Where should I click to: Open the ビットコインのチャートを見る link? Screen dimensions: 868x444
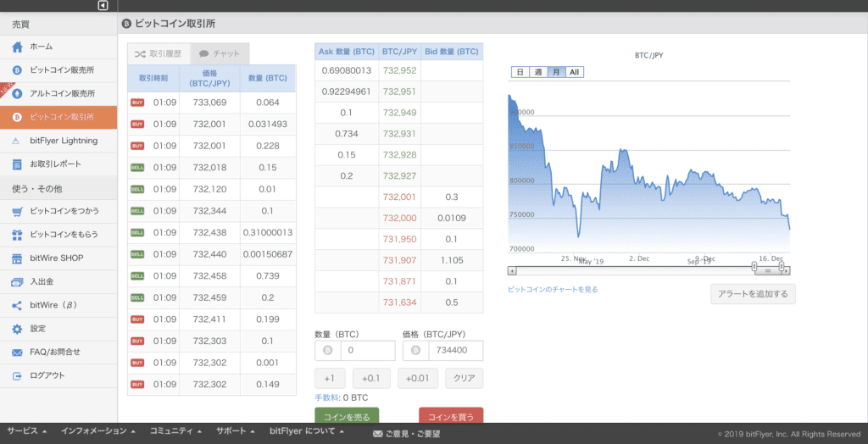553,289
